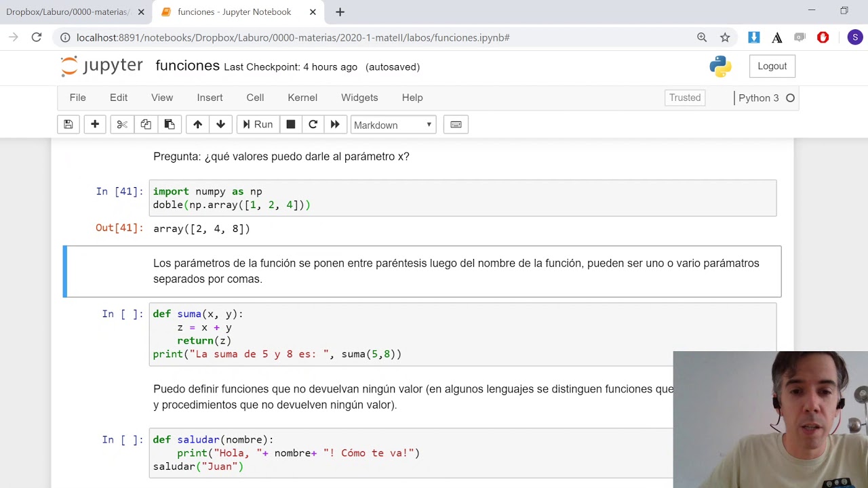Image resolution: width=868 pixels, height=488 pixels.
Task: Bookmark this page with star icon
Action: click(x=725, y=37)
